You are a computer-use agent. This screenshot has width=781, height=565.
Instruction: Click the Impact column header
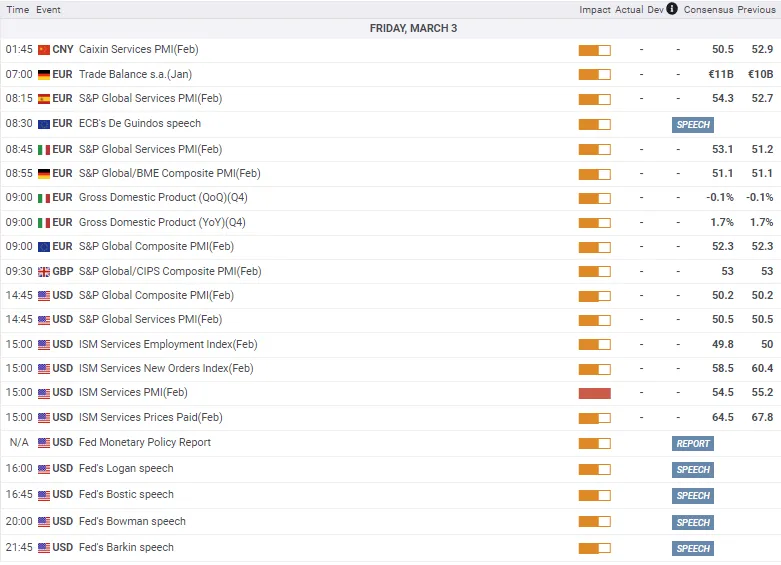click(x=595, y=9)
